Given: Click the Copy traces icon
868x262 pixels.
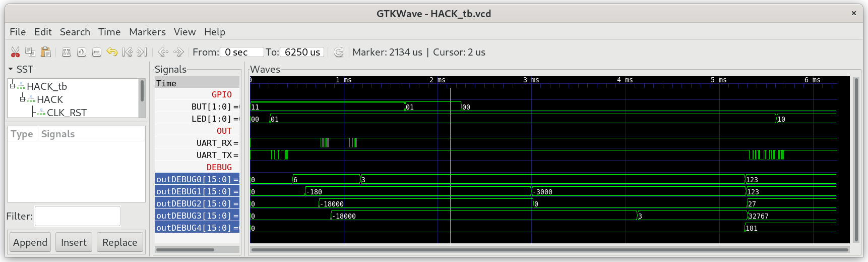Looking at the screenshot, I should point(30,52).
